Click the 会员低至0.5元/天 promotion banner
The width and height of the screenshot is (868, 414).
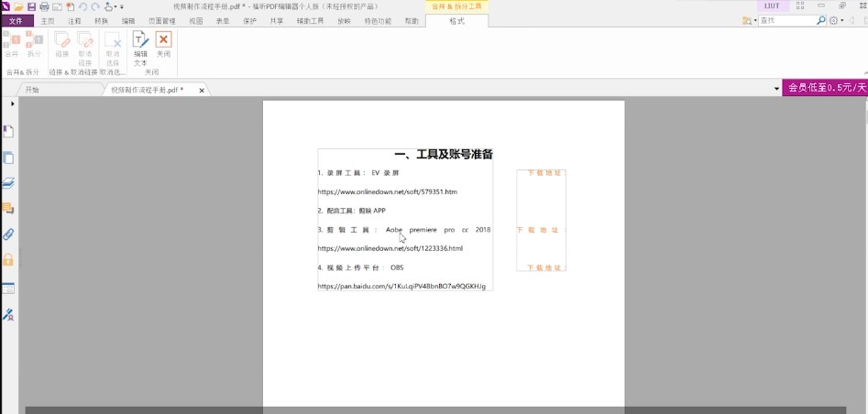(x=824, y=88)
